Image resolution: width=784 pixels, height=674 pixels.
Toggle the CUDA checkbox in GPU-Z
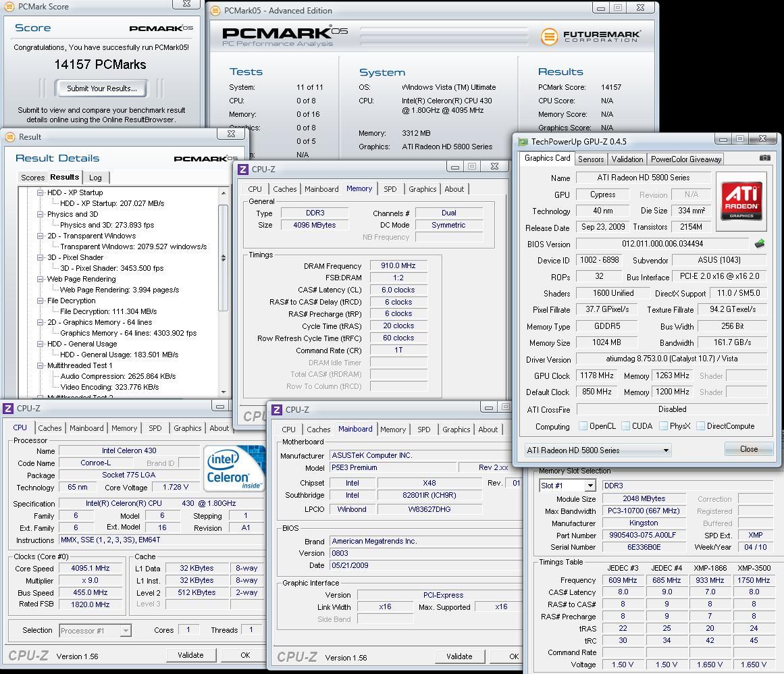[625, 426]
